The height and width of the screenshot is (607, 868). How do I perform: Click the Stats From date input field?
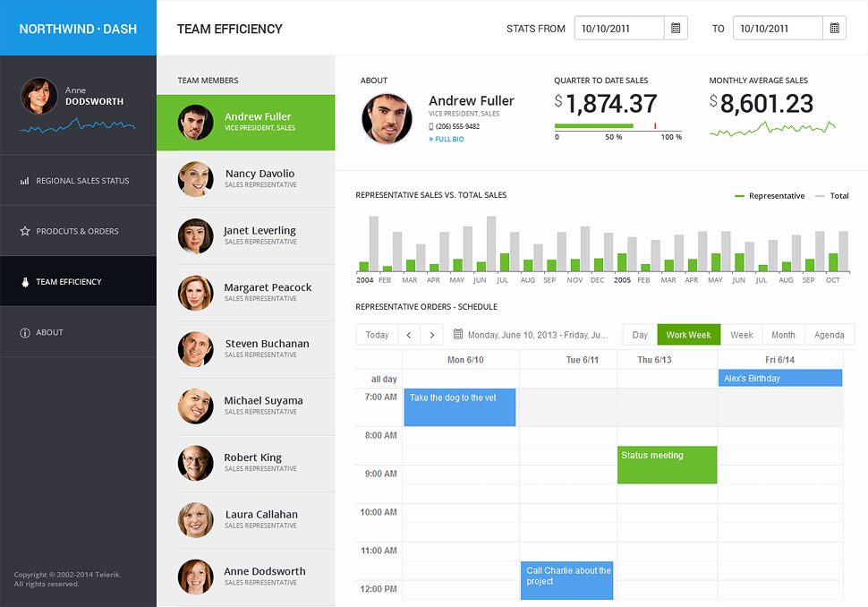click(x=619, y=29)
